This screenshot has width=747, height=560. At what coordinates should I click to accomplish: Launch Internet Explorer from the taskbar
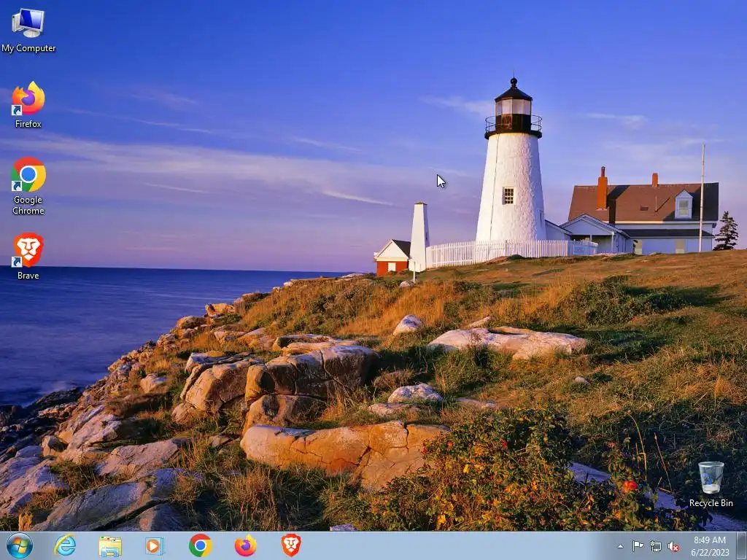(x=65, y=545)
